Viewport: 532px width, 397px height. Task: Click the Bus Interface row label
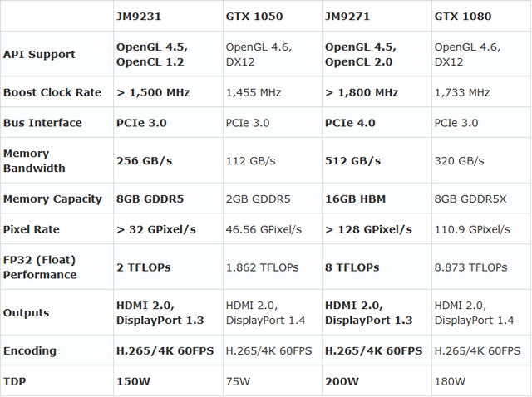42,123
